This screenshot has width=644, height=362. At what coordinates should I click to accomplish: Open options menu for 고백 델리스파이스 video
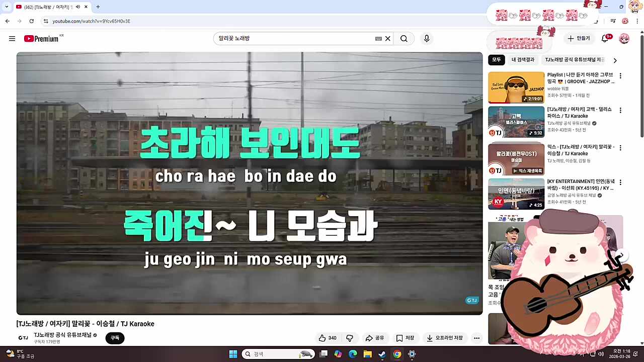click(620, 110)
